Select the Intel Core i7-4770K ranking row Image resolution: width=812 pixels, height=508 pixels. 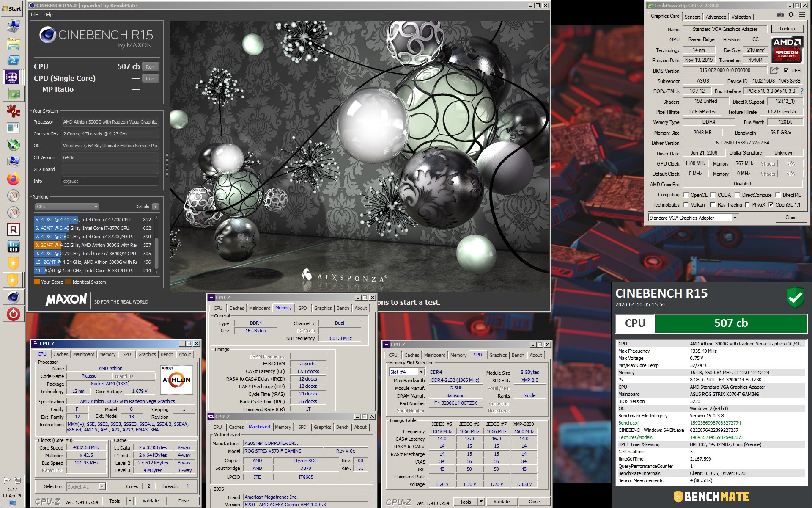tap(93, 220)
